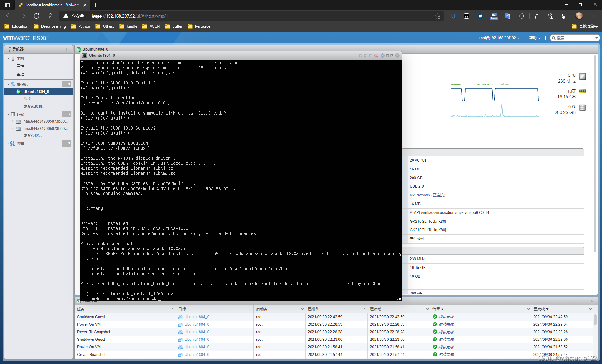Go back with the browser back arrow
This screenshot has width=602, height=364.
point(9,16)
